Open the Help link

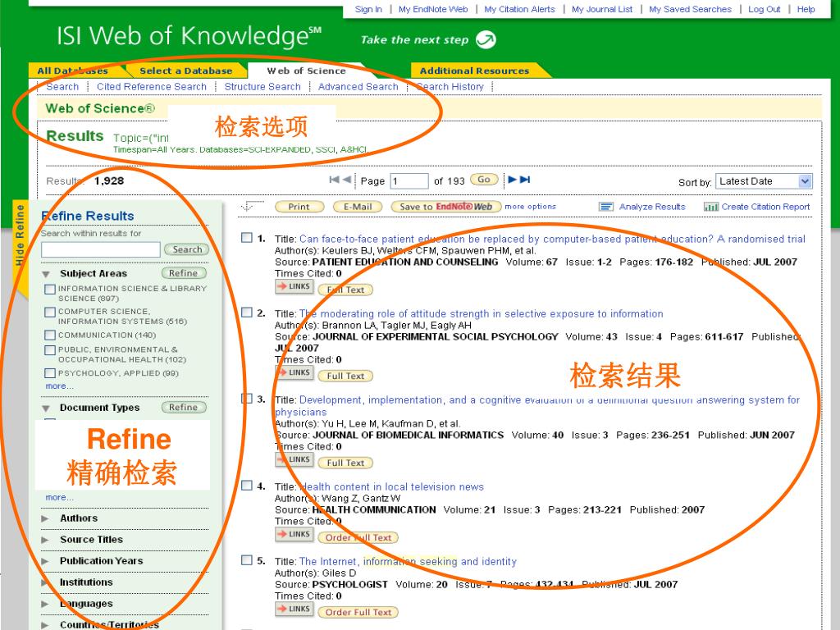(x=806, y=9)
